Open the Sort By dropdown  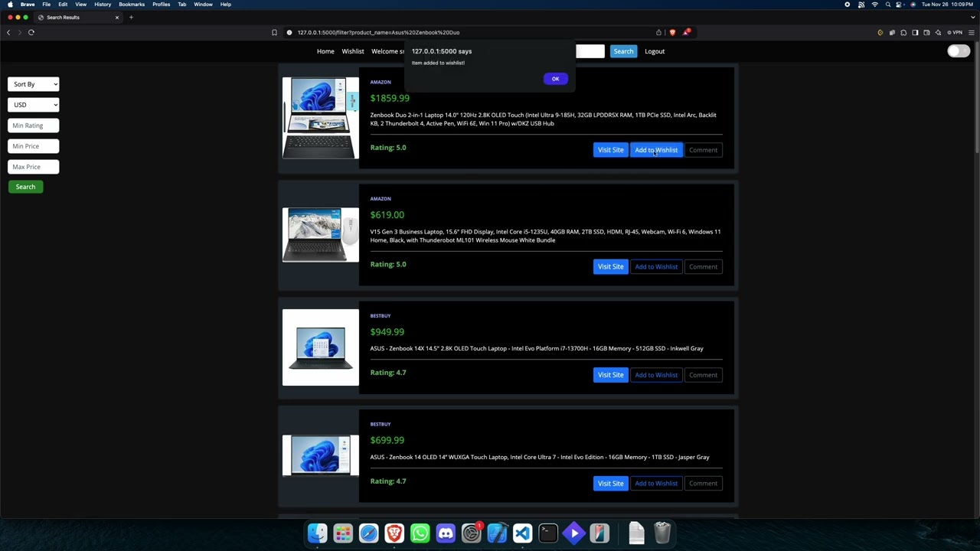34,84
